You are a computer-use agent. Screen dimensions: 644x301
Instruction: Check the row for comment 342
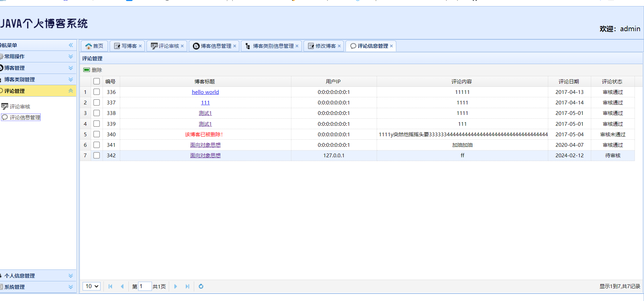(96, 155)
